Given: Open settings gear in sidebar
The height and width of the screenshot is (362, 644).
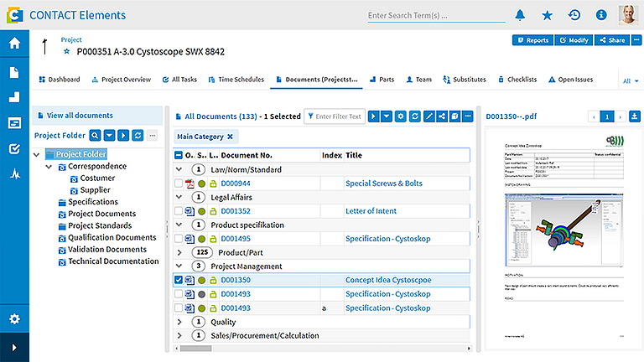Looking at the screenshot, I should [14, 319].
